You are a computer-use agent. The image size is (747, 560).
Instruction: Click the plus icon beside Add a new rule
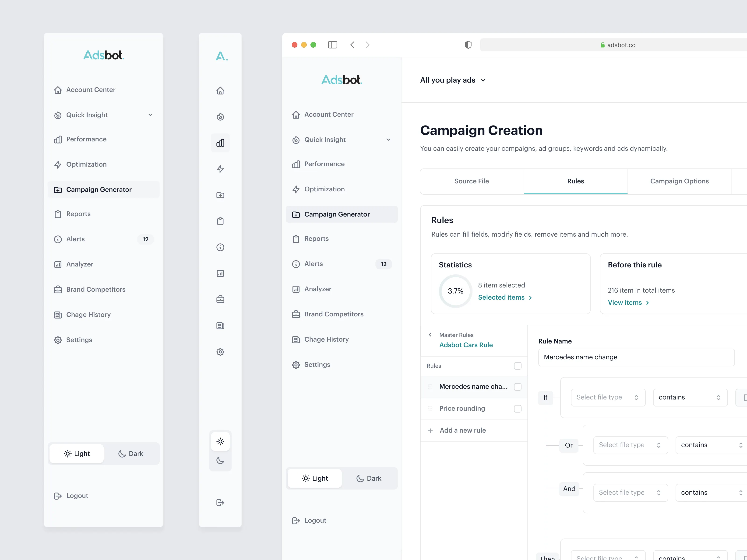coord(430,431)
